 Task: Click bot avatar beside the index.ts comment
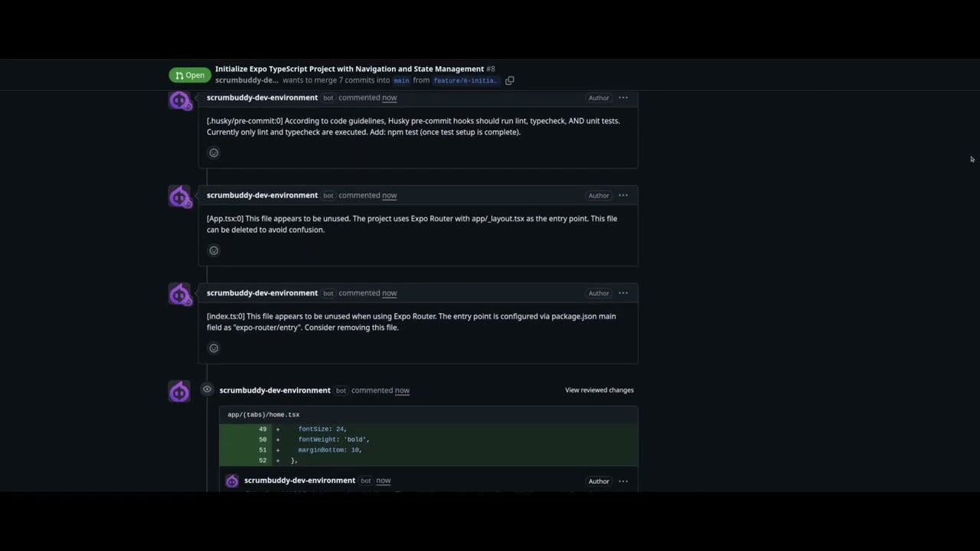pyautogui.click(x=179, y=295)
